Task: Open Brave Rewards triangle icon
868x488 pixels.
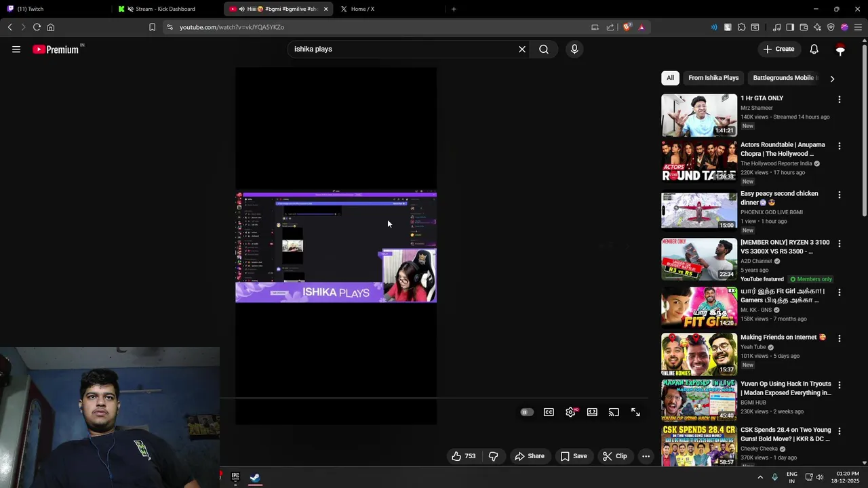Action: (x=642, y=27)
